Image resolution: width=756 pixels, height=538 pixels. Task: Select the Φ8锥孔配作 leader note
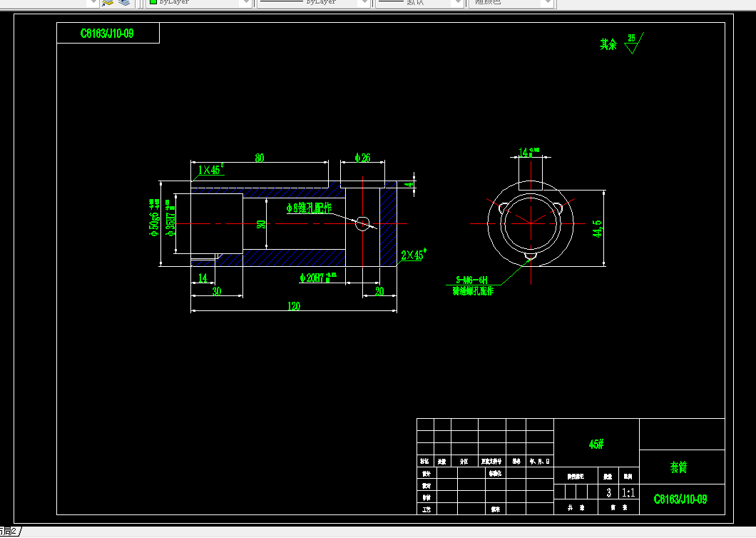point(309,208)
